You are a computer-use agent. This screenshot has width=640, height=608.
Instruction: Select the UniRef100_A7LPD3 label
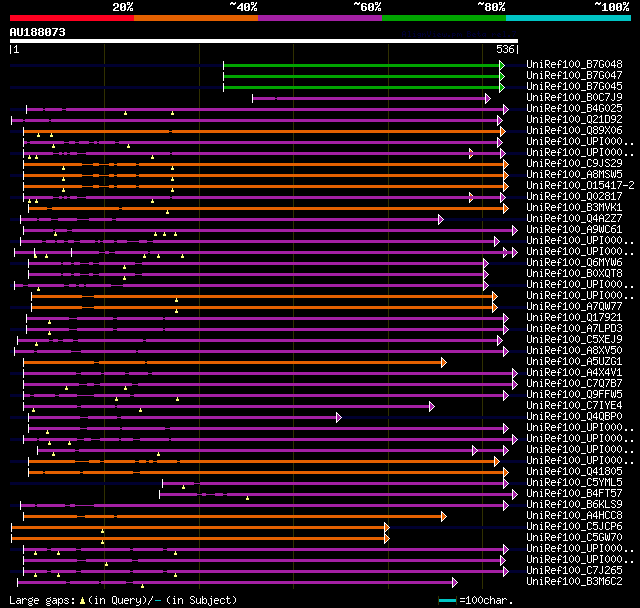click(x=574, y=328)
